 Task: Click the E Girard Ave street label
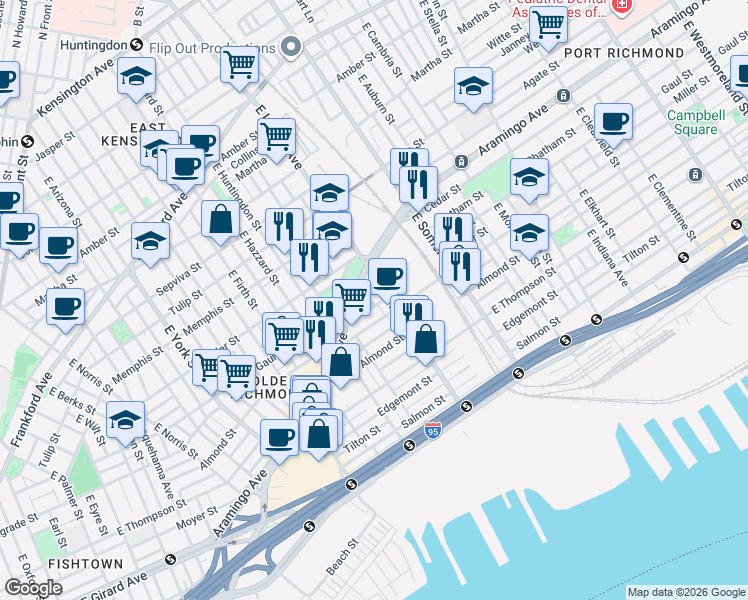coord(114,588)
